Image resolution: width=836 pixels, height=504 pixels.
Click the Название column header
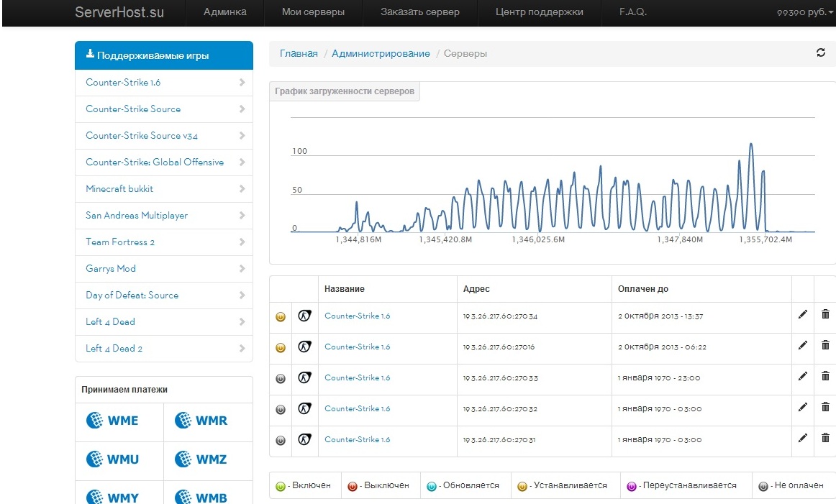[345, 289]
